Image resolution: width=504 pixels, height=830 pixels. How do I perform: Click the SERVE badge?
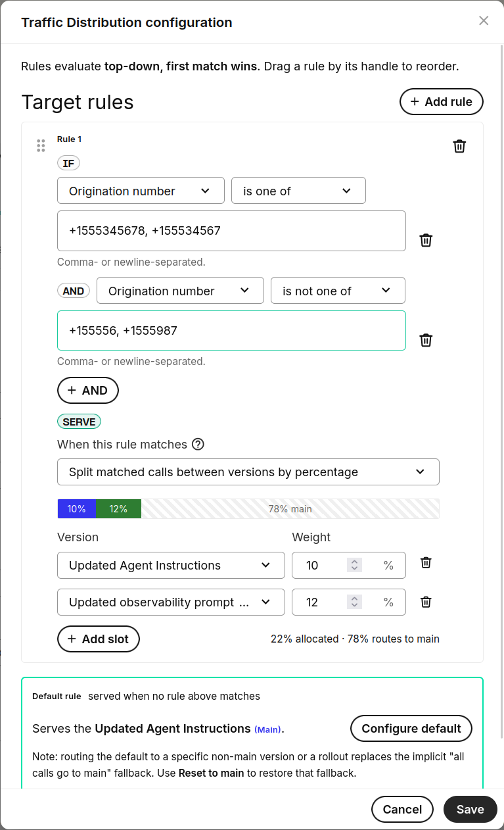point(79,422)
